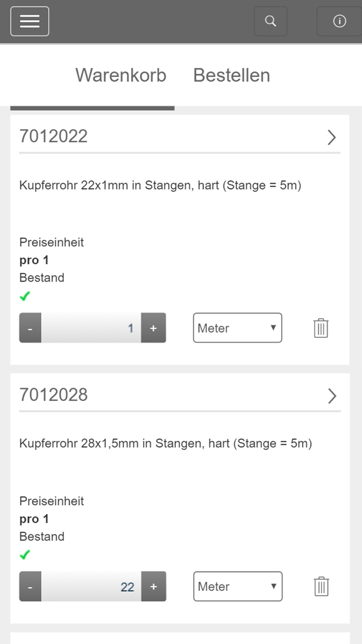This screenshot has width=362, height=644.
Task: Decrease quantity of 28x1,5mm Kupferrohr
Action: pos(30,586)
